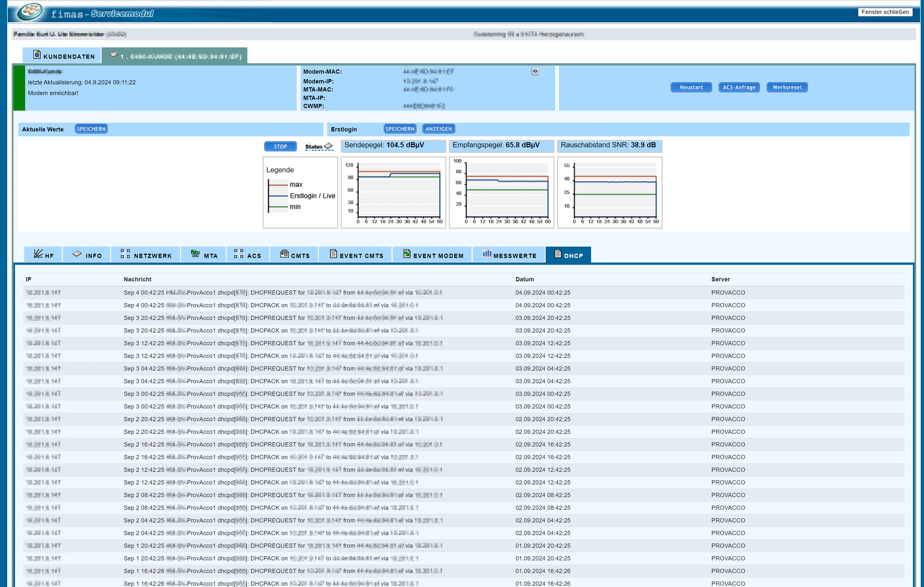
Task: Stop live measurement with STOP button
Action: 280,147
